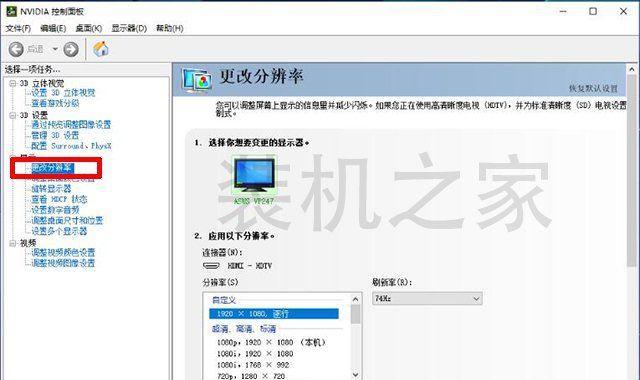Open the 文件(F) menu
Image resolution: width=640 pixels, height=380 pixels.
pyautogui.click(x=18, y=28)
